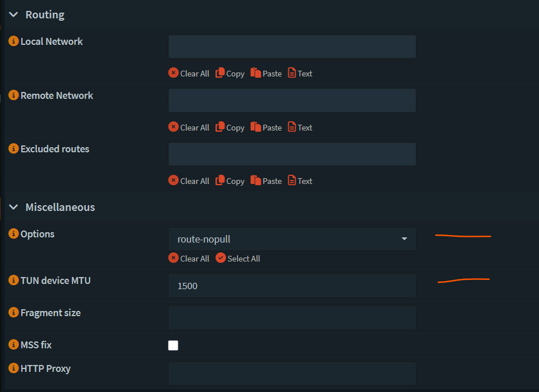This screenshot has height=392, width=539.
Task: Focus the Fragment size input field
Action: coord(292,318)
